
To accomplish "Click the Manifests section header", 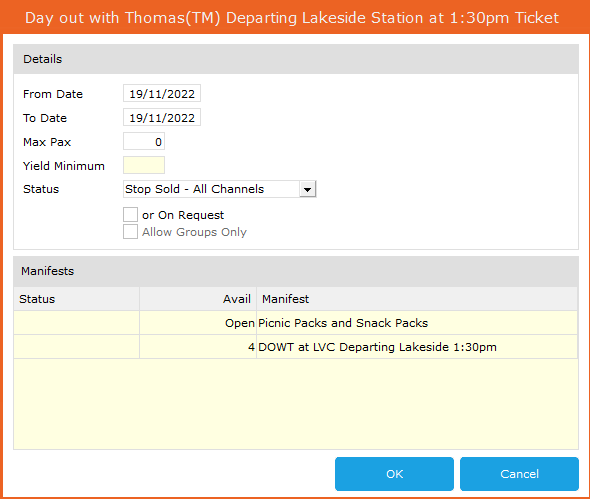I will (296, 271).
